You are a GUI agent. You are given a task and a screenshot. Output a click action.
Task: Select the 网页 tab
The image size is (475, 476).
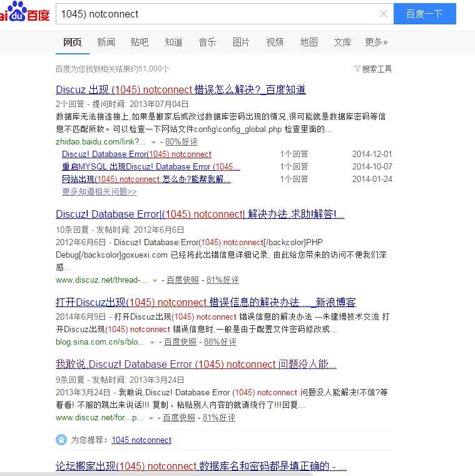[73, 42]
